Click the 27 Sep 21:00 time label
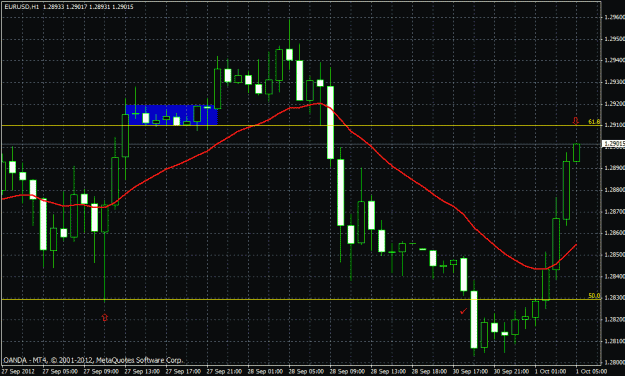This screenshot has height=376, width=625. pos(223,371)
